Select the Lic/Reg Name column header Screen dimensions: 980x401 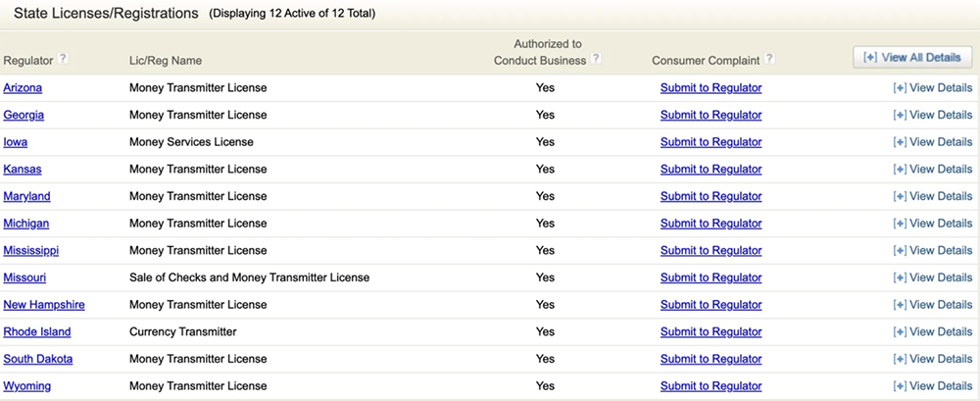[166, 61]
